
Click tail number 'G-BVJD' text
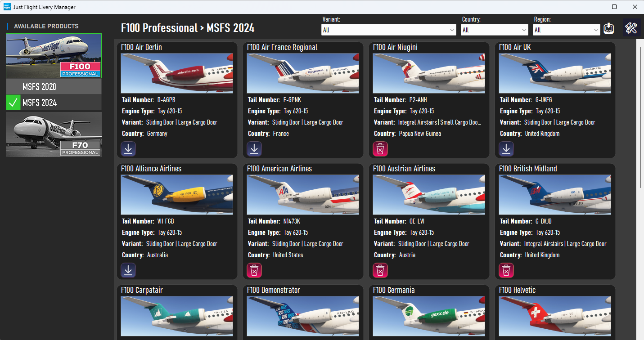point(544,221)
